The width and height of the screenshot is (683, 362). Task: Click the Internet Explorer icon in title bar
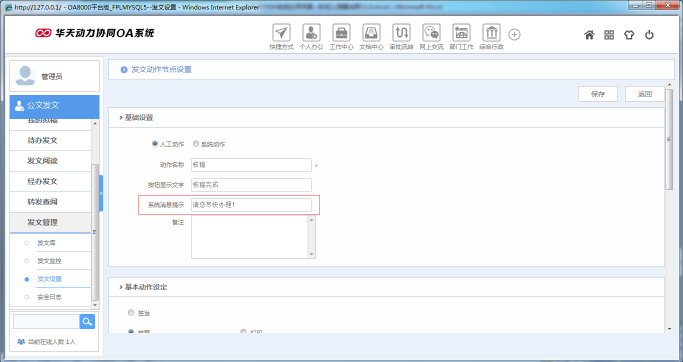point(9,7)
